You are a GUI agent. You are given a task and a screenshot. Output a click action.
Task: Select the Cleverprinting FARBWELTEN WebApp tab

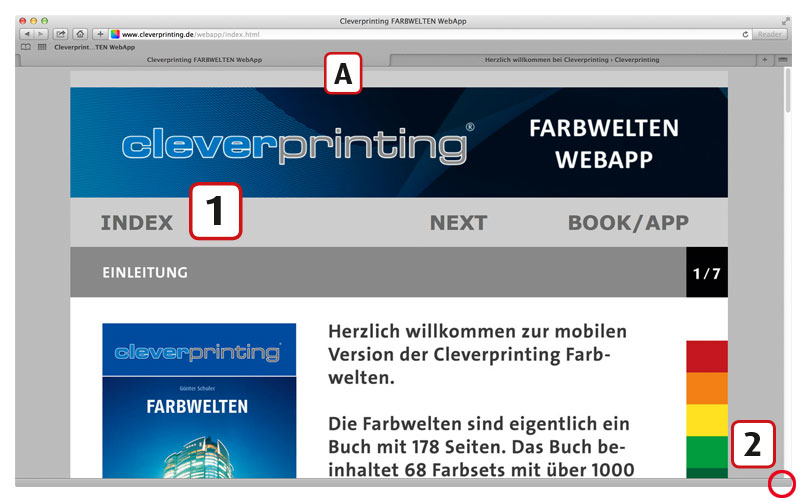point(204,60)
